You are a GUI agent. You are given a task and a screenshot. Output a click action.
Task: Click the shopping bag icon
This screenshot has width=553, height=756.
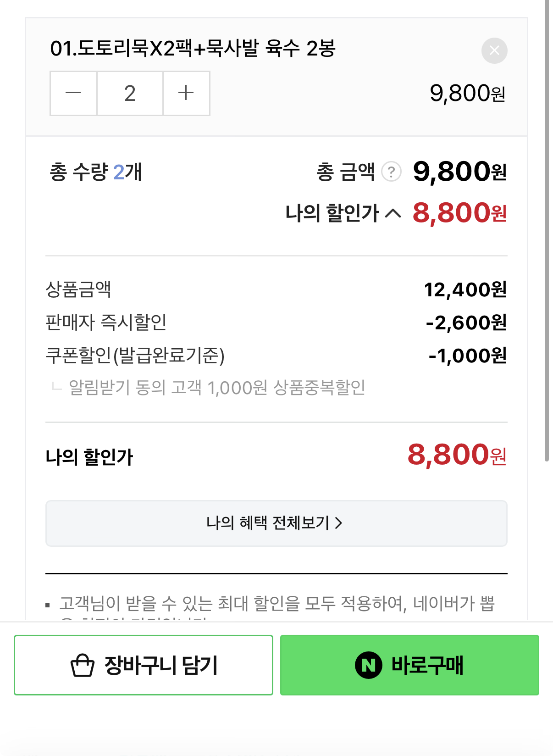tap(83, 666)
